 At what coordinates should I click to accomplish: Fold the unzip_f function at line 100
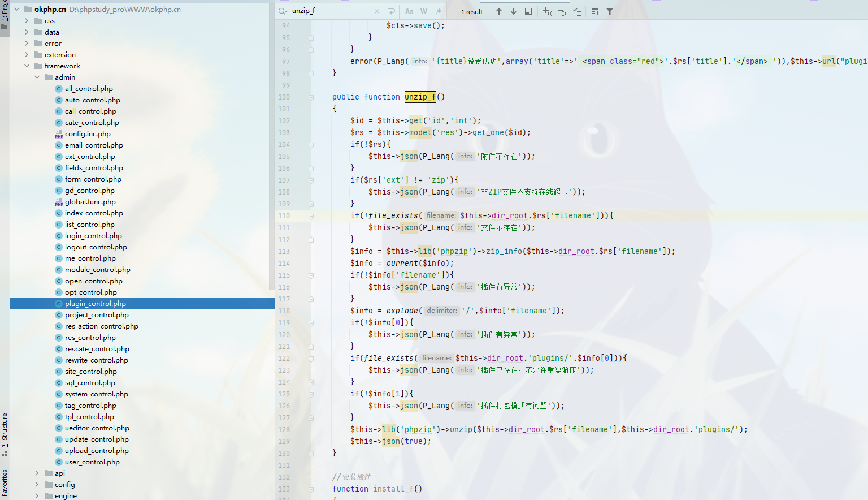(x=311, y=97)
